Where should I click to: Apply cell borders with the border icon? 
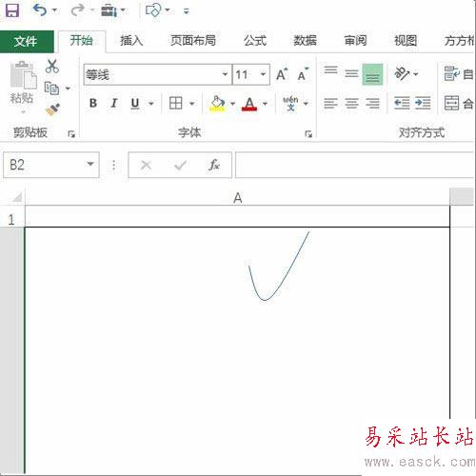[x=175, y=103]
